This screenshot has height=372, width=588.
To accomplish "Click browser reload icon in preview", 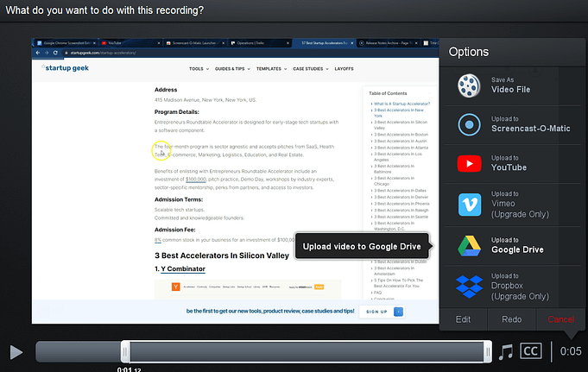I will tap(55, 53).
